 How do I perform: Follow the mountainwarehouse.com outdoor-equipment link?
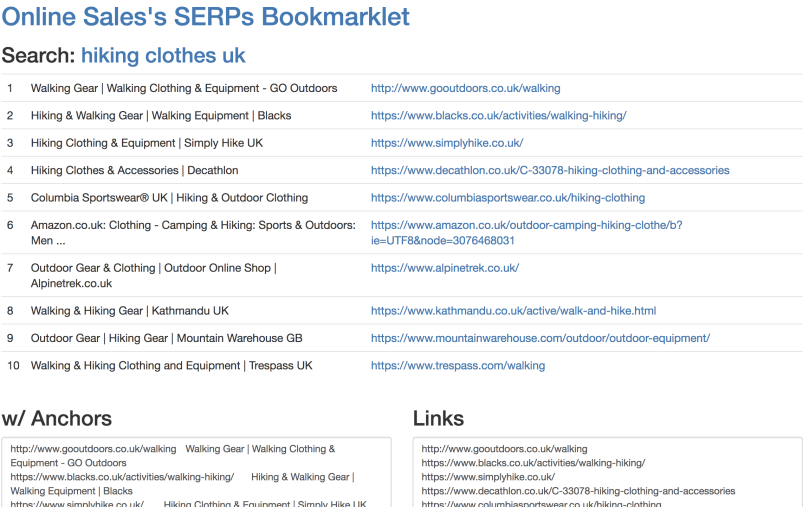[x=540, y=338]
